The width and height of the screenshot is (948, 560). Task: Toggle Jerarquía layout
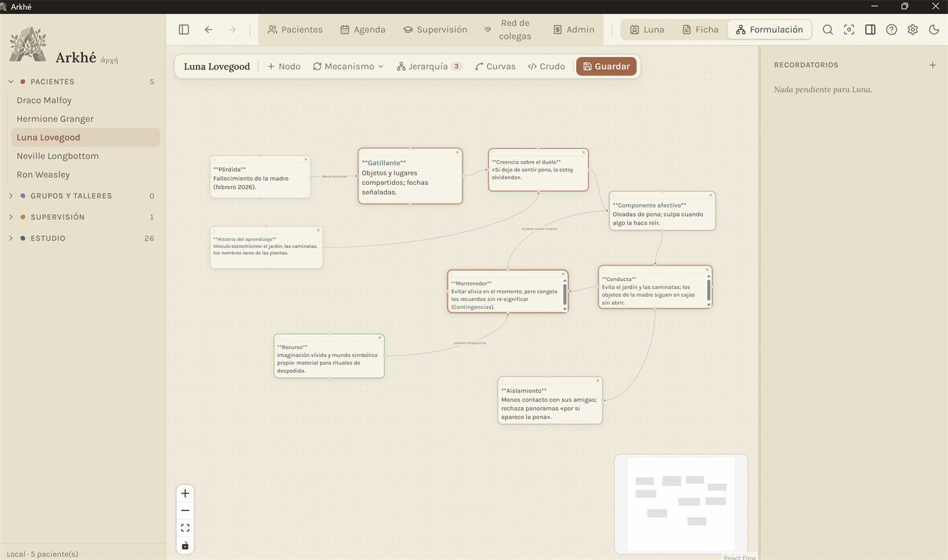[429, 67]
